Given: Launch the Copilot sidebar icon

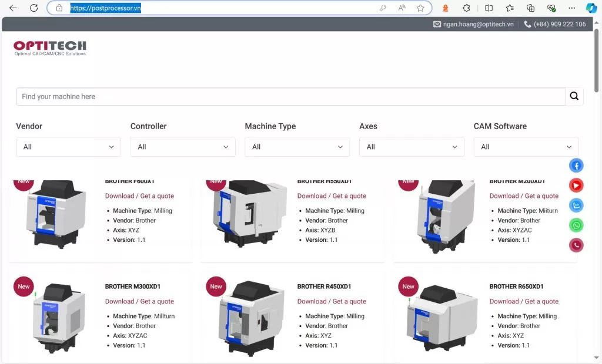Looking at the screenshot, I should tap(591, 8).
